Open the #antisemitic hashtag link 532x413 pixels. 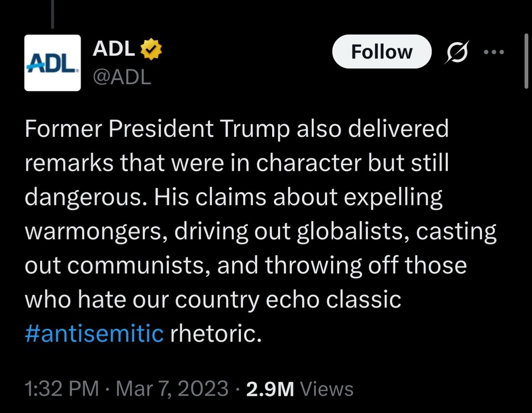coord(94,333)
